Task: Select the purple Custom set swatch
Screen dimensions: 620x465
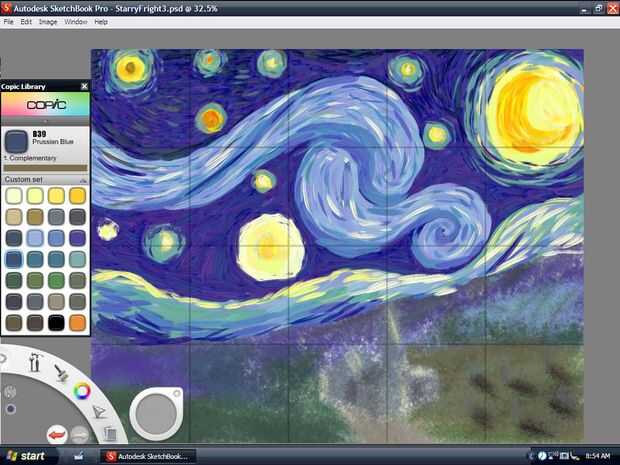Action: click(77, 238)
